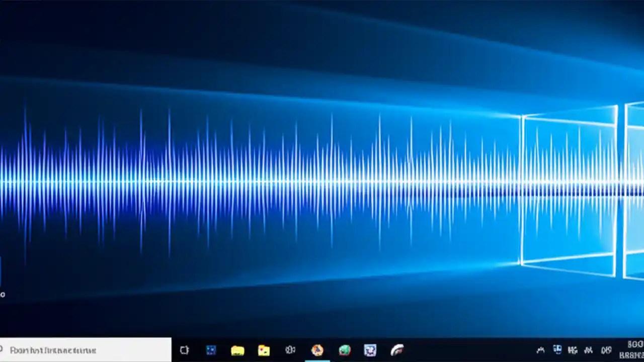Click the date display in the system tray
Screen dimensions: 644x362
(x=630, y=354)
